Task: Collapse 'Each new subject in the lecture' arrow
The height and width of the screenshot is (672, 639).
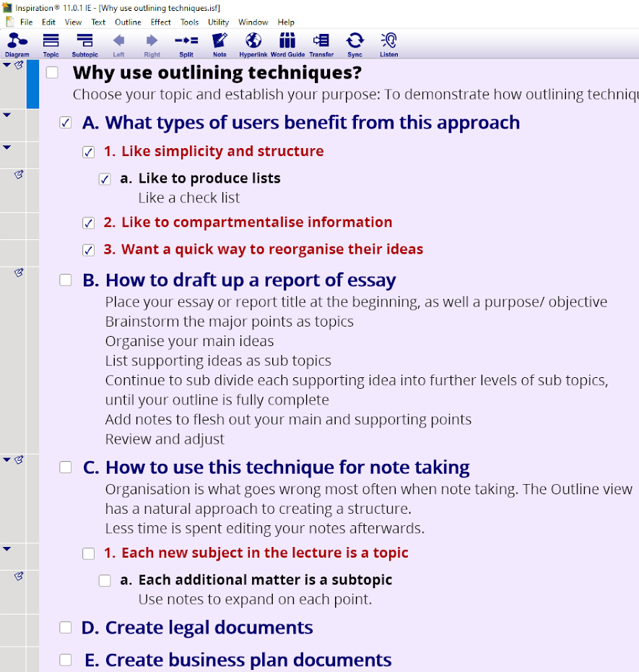Action: point(7,549)
